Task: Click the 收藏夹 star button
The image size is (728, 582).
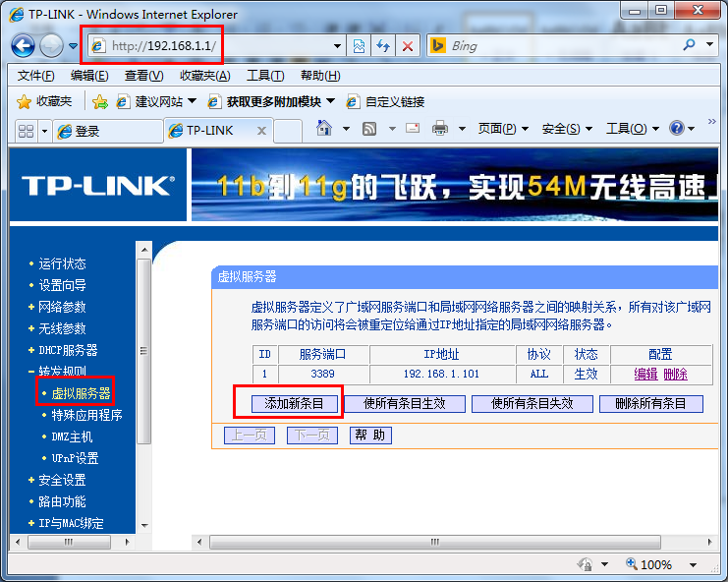Action: tap(44, 101)
